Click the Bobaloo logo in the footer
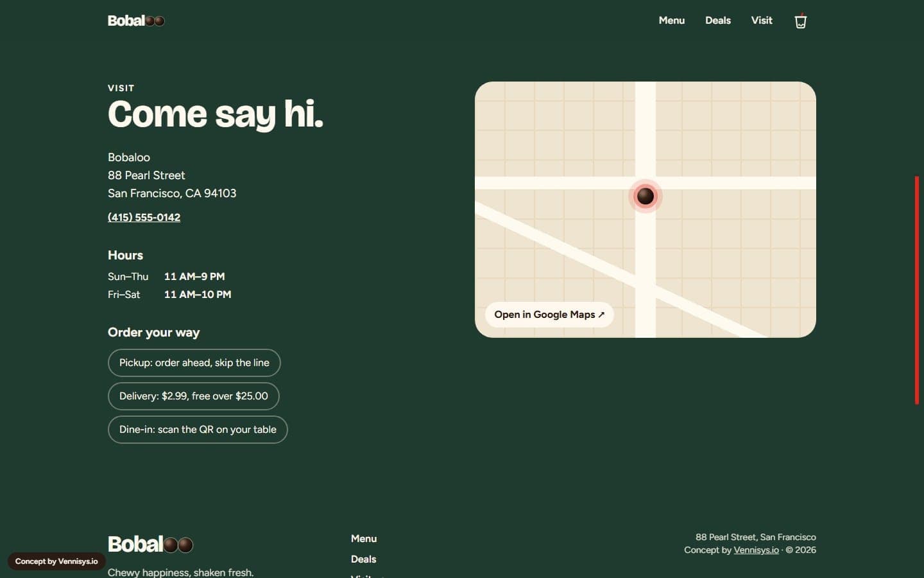This screenshot has height=578, width=924. tap(150, 545)
